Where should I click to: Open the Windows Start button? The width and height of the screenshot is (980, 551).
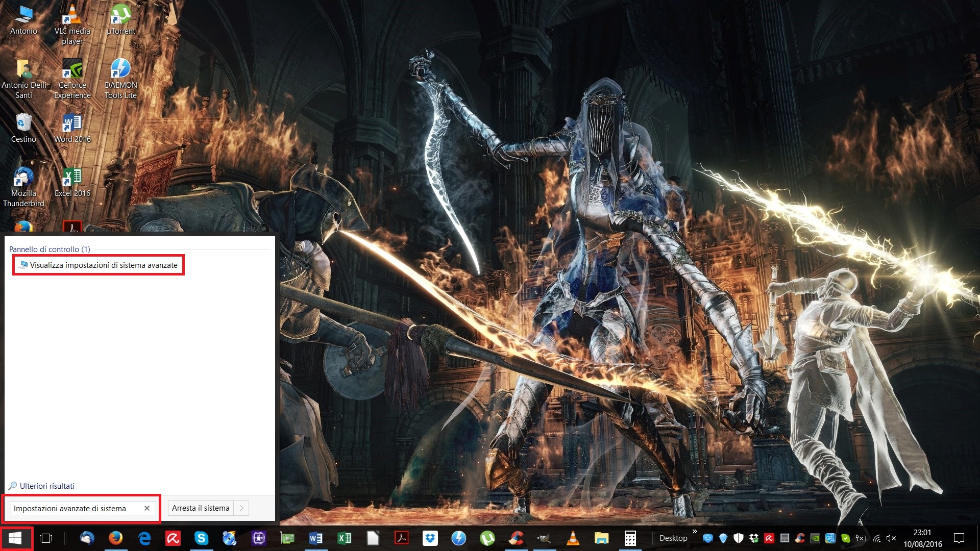pyautogui.click(x=15, y=538)
